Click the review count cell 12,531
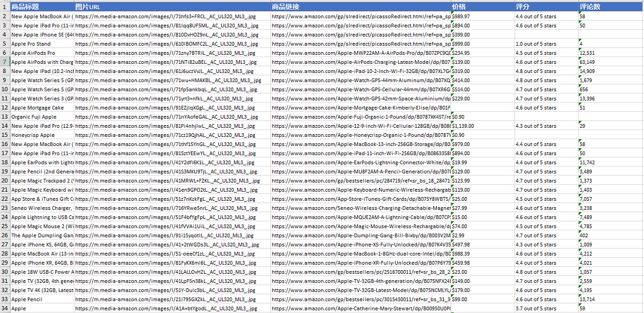Image resolution: width=644 pixels, height=313 pixels. pos(611,53)
